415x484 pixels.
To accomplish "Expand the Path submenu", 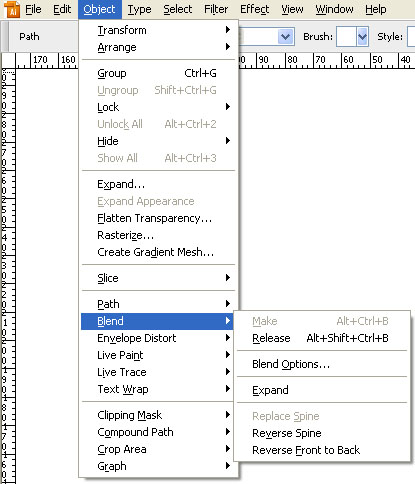I will [158, 304].
